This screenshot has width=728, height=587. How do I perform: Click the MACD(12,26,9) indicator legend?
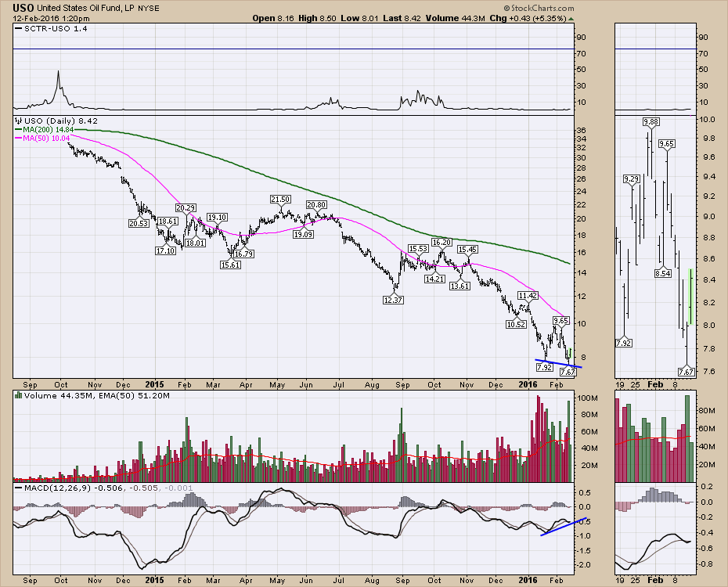pos(104,488)
